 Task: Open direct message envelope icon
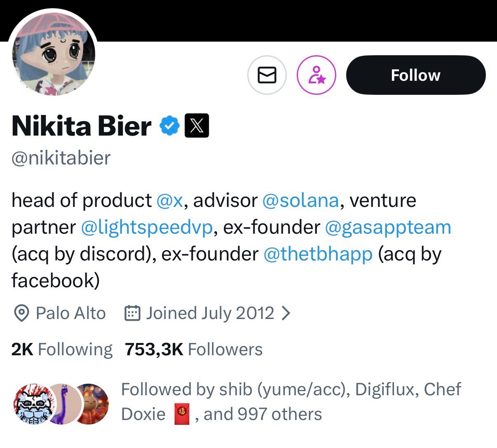coord(267,75)
